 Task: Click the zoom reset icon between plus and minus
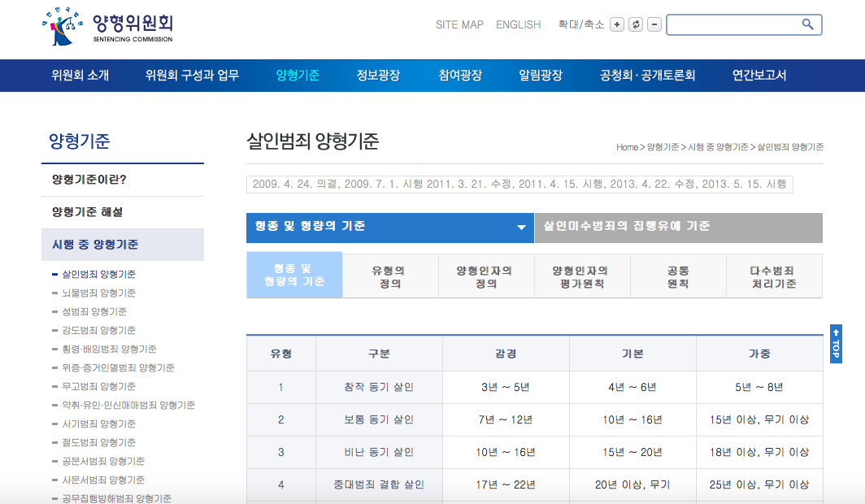pyautogui.click(x=636, y=24)
